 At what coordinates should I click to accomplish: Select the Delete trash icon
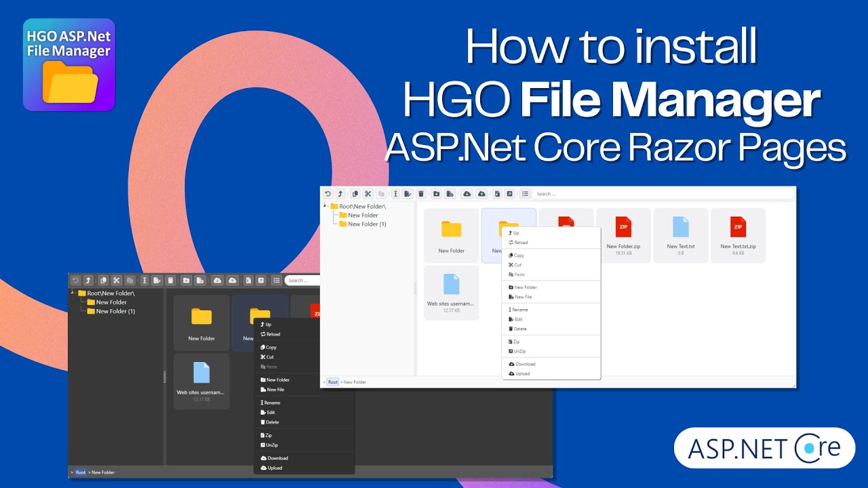[x=420, y=193]
